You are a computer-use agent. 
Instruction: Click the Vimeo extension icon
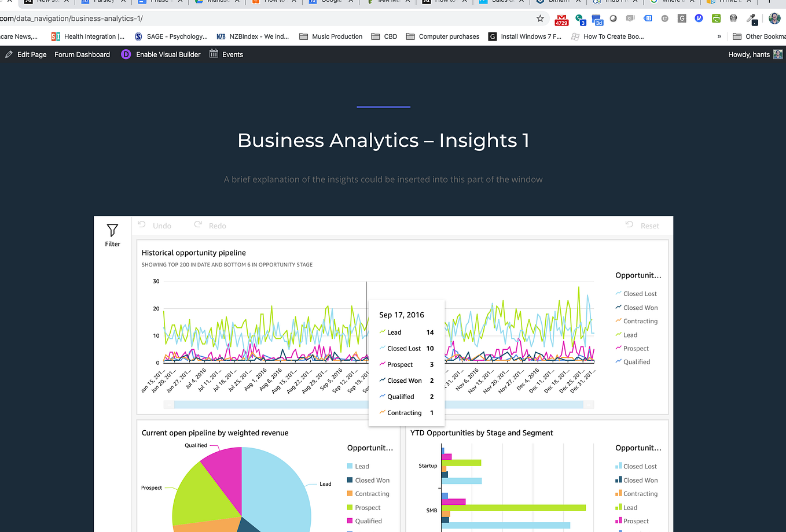click(x=699, y=19)
